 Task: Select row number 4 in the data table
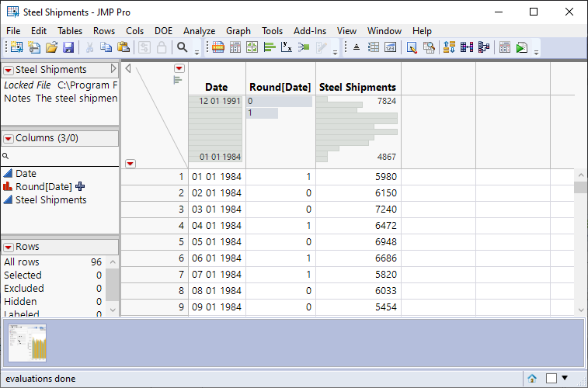[x=155, y=226]
